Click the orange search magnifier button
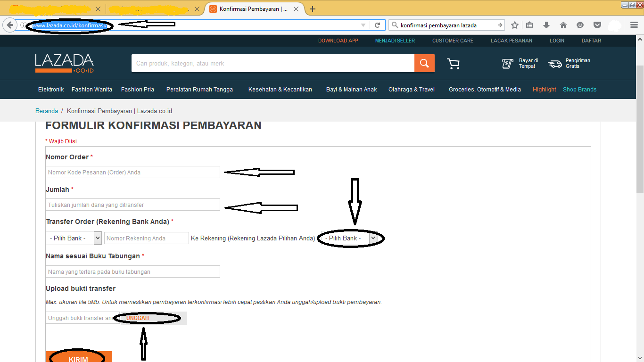644x362 pixels. pos(424,63)
